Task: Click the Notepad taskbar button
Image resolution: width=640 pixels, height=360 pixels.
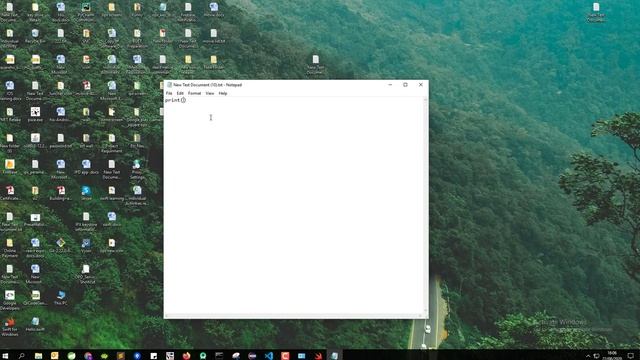Action: pos(334,356)
